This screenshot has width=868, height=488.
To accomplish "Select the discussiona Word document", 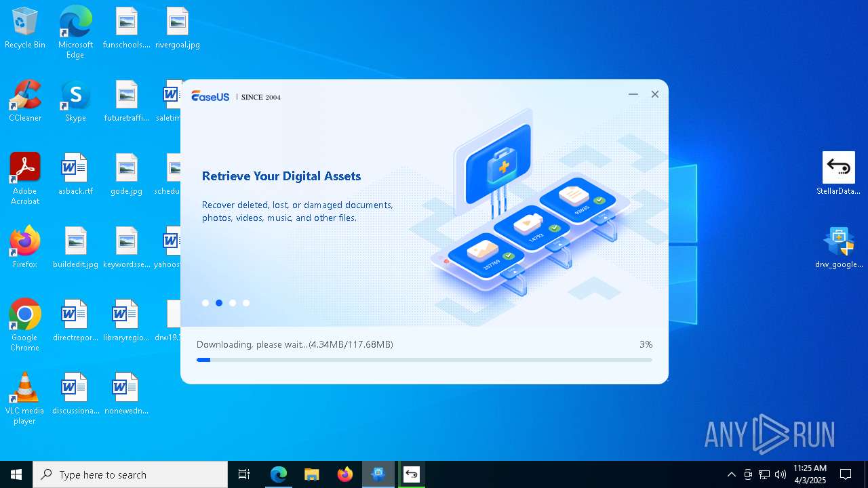I will 75,394.
